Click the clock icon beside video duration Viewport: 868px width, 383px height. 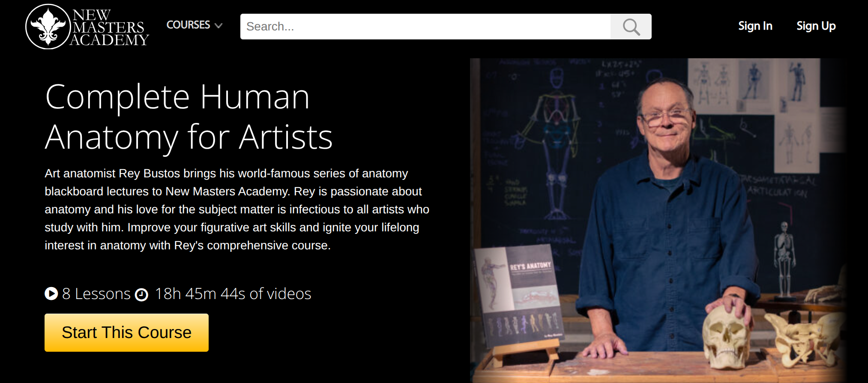click(x=141, y=295)
